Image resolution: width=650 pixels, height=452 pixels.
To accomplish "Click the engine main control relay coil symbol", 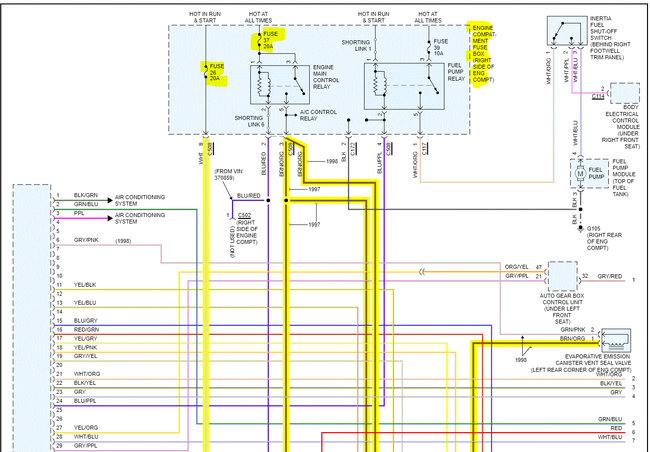I will tap(264, 85).
